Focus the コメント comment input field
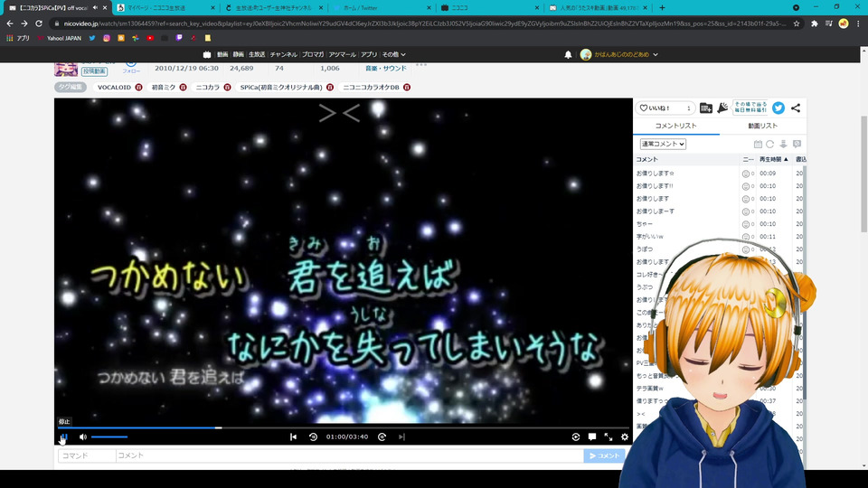Viewport: 868px width, 488px height. [350, 455]
